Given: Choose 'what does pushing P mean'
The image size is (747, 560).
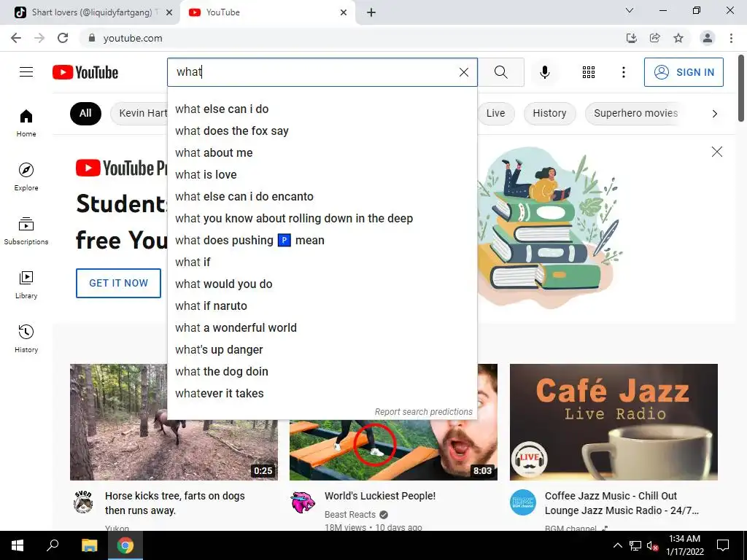Looking at the screenshot, I should tap(322, 241).
